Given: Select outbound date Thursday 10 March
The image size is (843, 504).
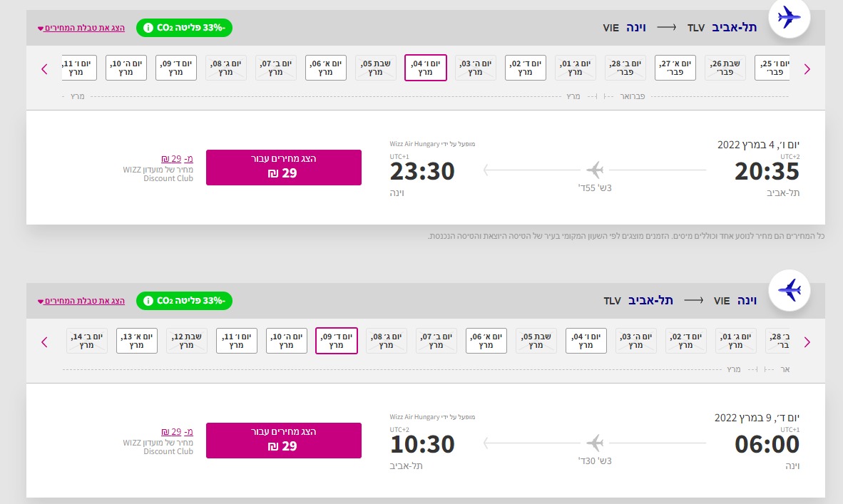Looking at the screenshot, I should click(x=126, y=68).
